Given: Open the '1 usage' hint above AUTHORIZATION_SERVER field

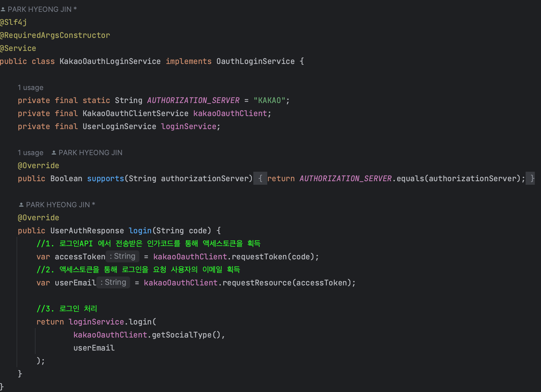Looking at the screenshot, I should pyautogui.click(x=30, y=88).
